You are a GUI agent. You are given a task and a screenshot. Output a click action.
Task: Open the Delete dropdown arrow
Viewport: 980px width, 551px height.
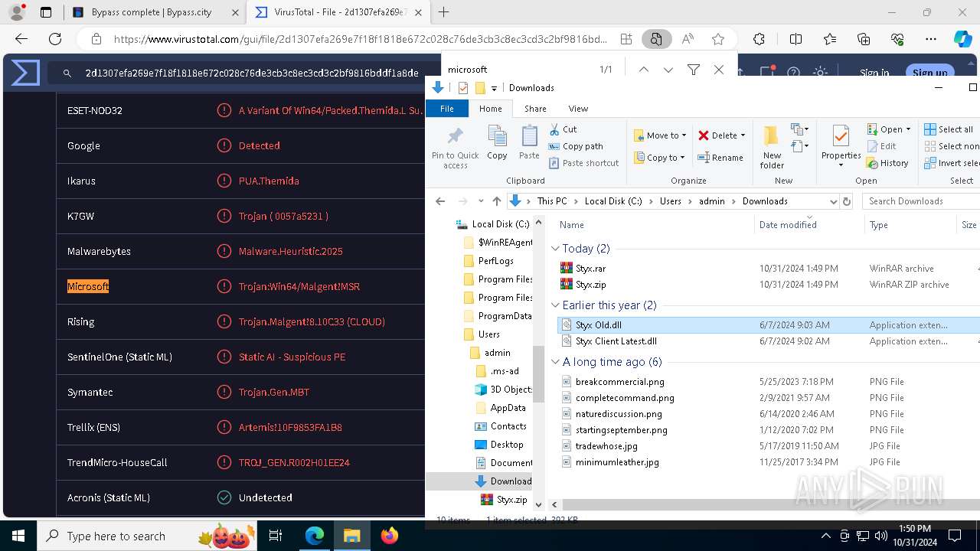(743, 135)
